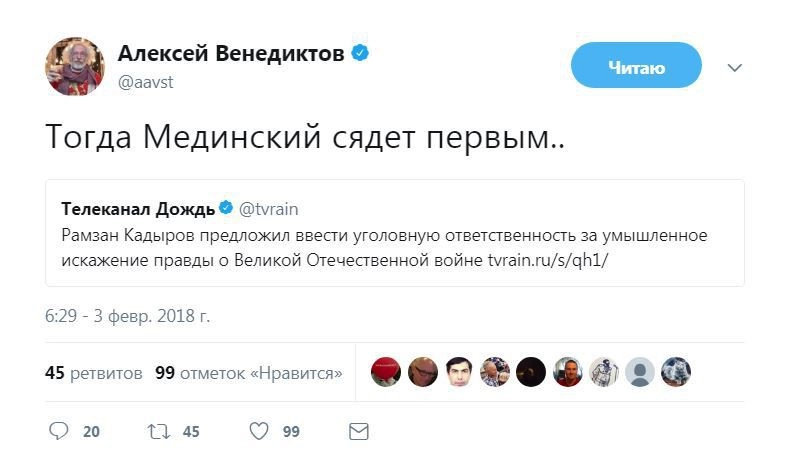
Task: Open the tweet options chevron menu
Action: click(x=735, y=68)
